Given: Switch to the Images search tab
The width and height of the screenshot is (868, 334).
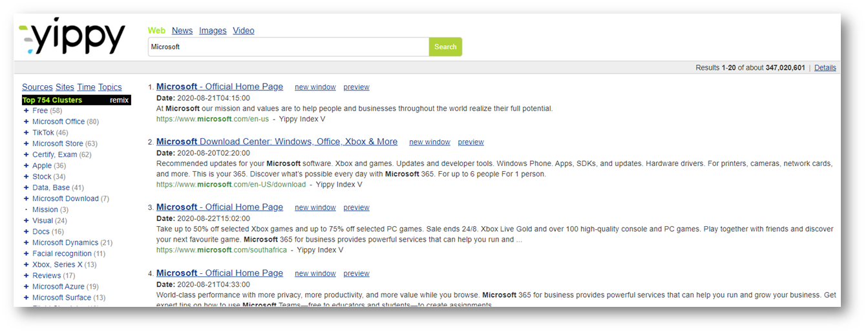Looking at the screenshot, I should (213, 30).
